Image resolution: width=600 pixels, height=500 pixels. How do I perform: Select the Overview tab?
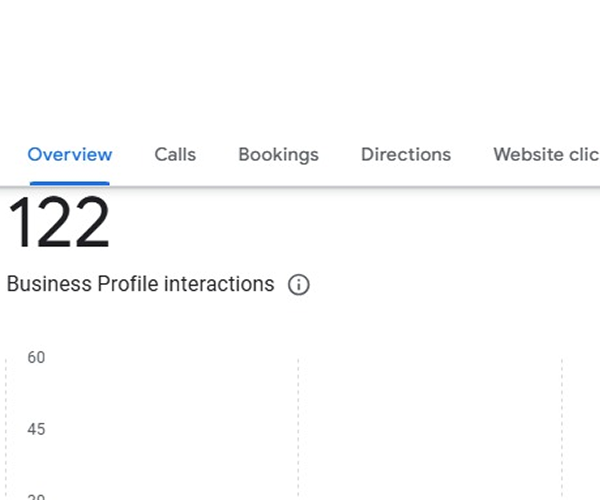70,155
